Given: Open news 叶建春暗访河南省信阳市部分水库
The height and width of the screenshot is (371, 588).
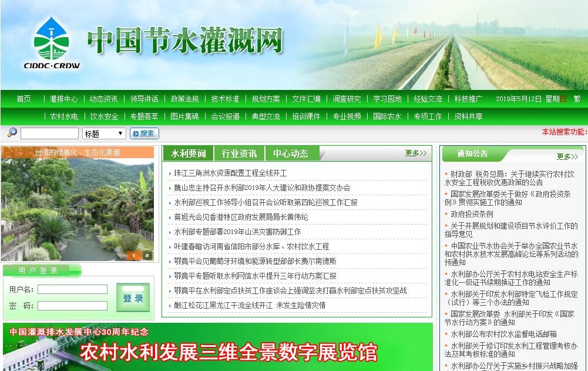Looking at the screenshot, I should pos(251,246).
